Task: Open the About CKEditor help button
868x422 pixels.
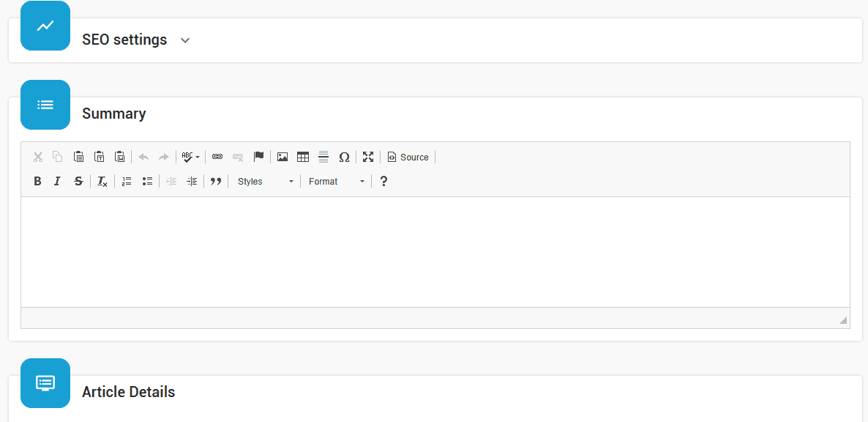Action: (384, 181)
